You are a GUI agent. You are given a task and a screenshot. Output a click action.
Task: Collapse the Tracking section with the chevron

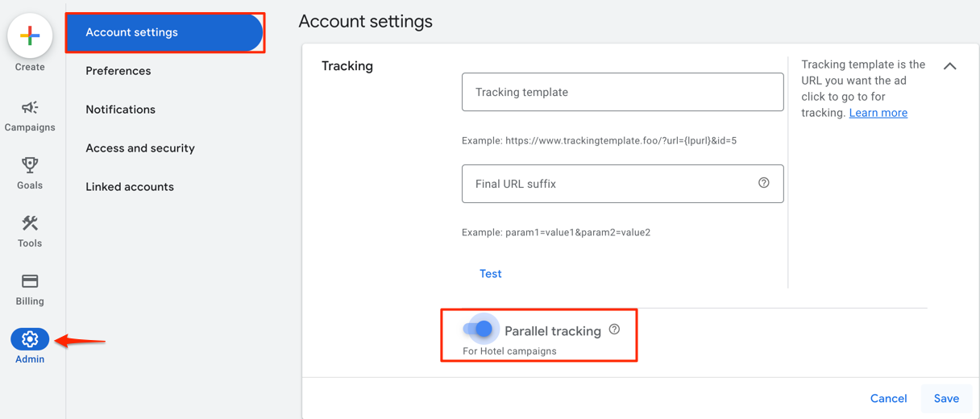(949, 66)
